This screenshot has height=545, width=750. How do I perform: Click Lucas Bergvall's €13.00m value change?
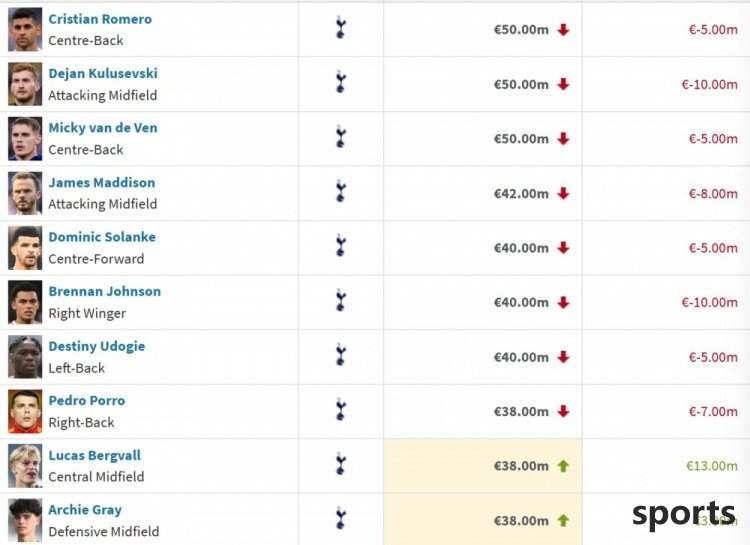click(x=712, y=466)
